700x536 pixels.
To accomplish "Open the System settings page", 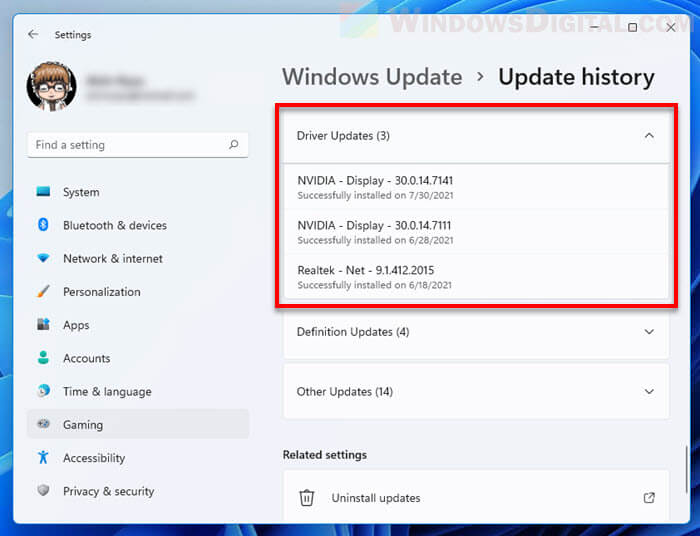I will pos(138,192).
